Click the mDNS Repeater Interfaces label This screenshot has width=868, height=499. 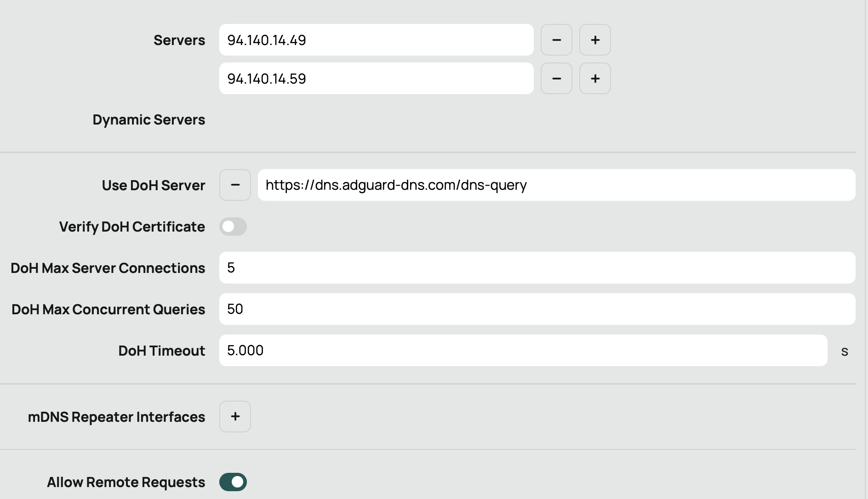pyautogui.click(x=116, y=417)
